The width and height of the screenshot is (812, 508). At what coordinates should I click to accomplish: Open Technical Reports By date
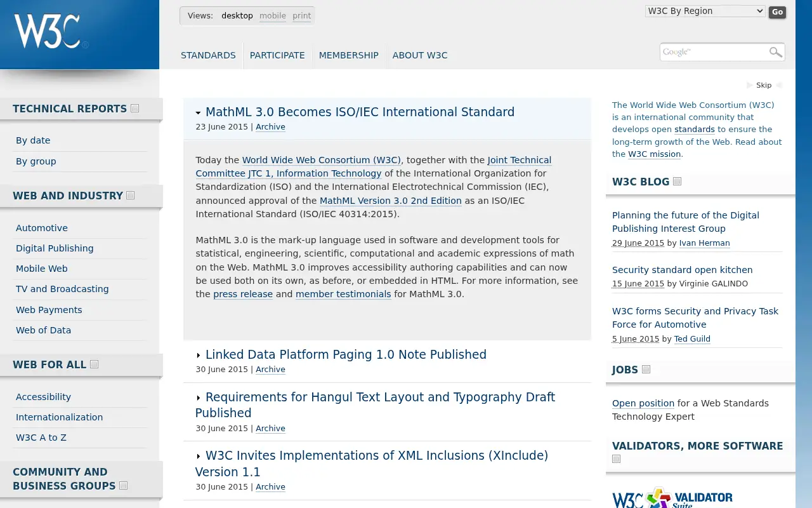[x=33, y=140]
